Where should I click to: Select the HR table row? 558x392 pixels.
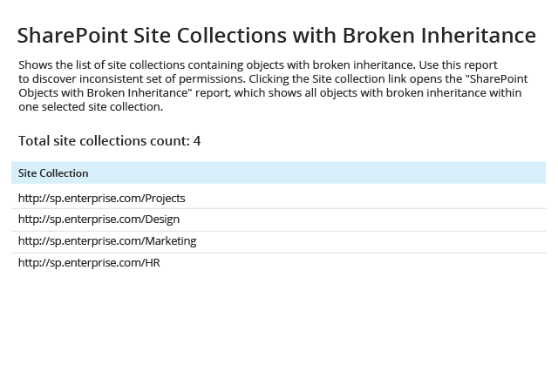(x=279, y=263)
